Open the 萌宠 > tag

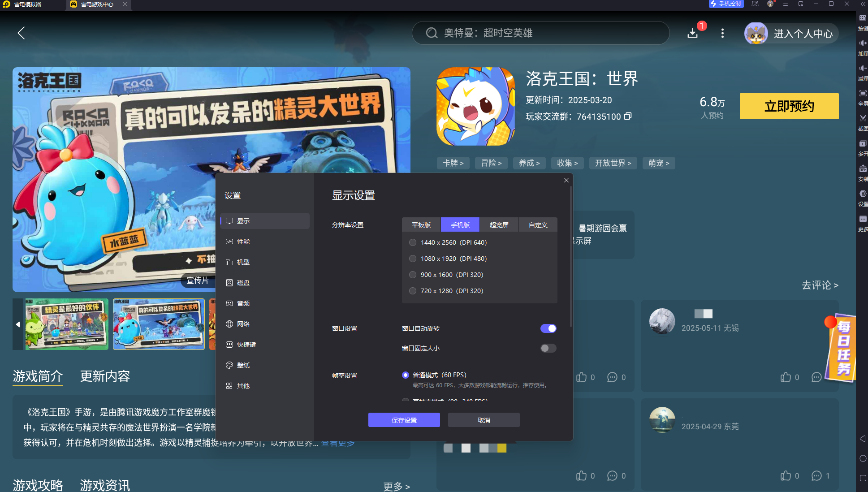pyautogui.click(x=659, y=163)
